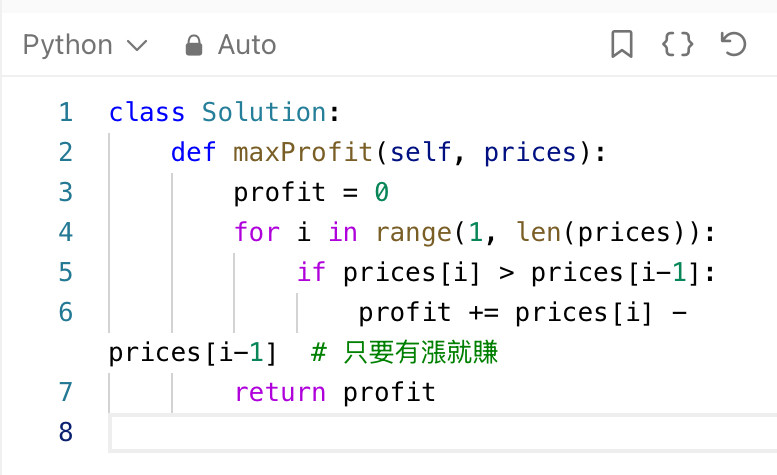The image size is (777, 475).
Task: Click on 'range' keyword in line 4
Action: (x=413, y=233)
